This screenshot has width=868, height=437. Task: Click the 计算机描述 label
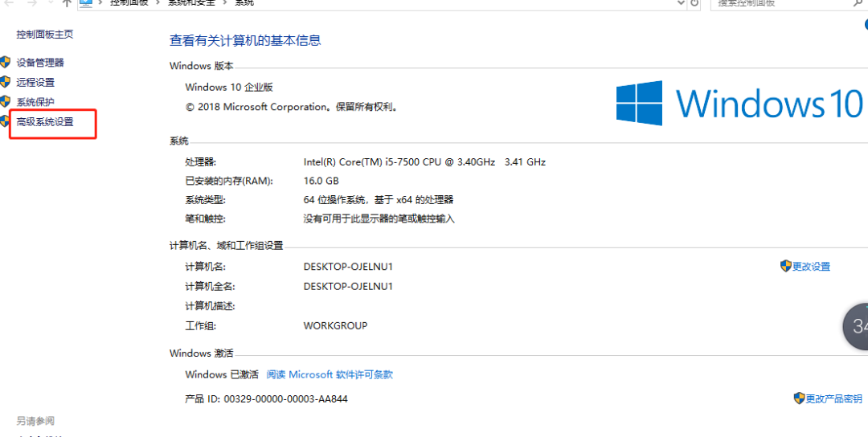(210, 306)
